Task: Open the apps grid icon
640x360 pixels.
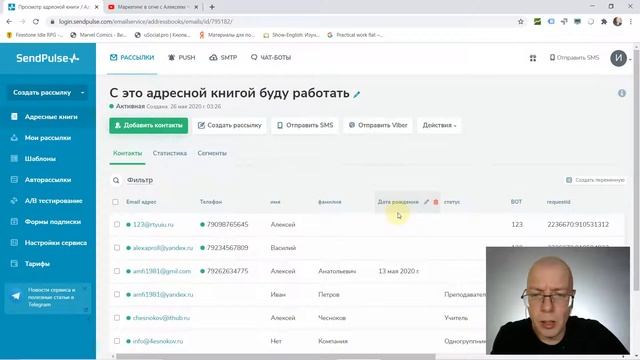Action: (533, 58)
